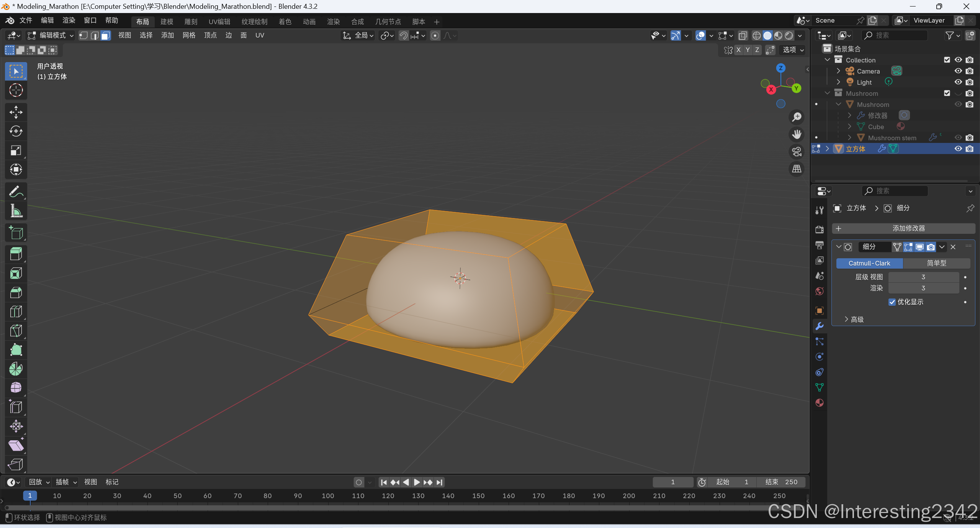Toggle the Mushroom collection exclude checkbox
The height and width of the screenshot is (528, 980).
[947, 93]
